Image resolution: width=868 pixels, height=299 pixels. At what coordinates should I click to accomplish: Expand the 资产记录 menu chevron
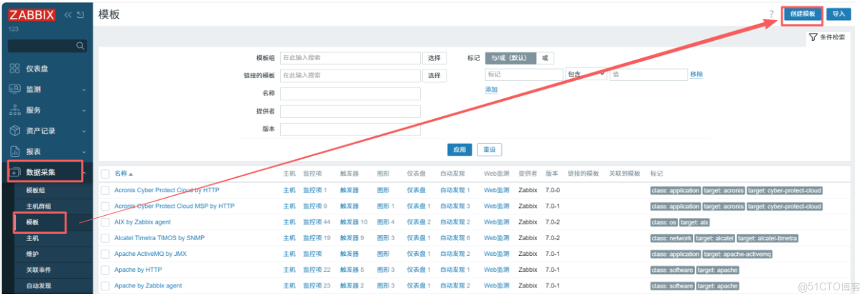point(83,131)
